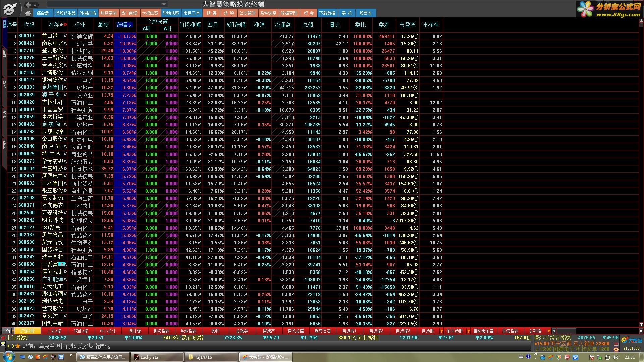Open the Tzj14716 folder taskbar button
Viewport: 644px width, 362px height.
click(x=211, y=357)
